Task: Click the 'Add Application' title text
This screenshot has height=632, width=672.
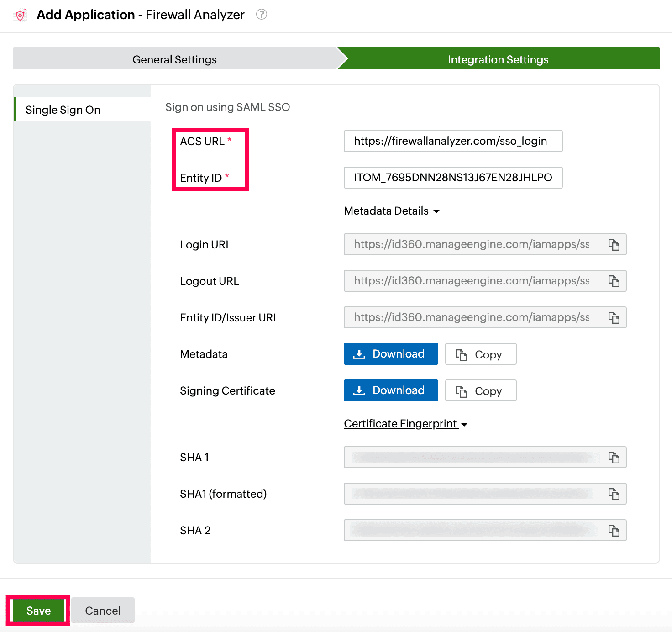Action: (x=86, y=15)
